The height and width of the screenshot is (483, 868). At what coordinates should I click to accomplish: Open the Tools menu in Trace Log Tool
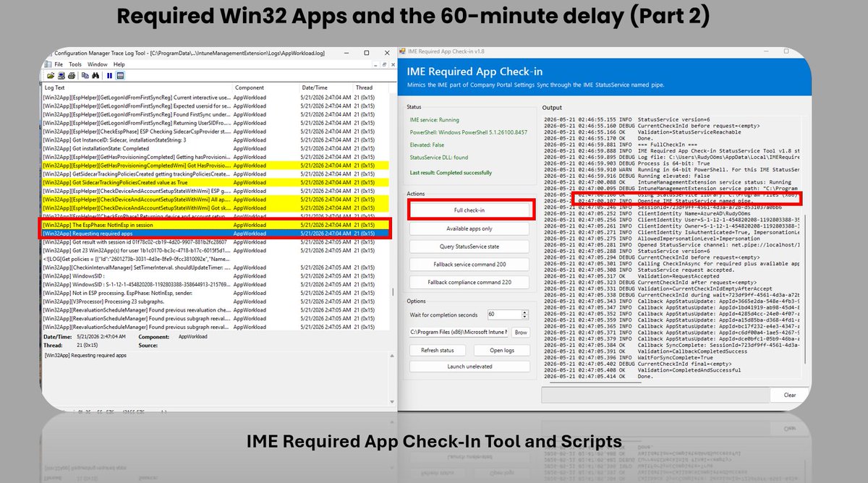75,64
